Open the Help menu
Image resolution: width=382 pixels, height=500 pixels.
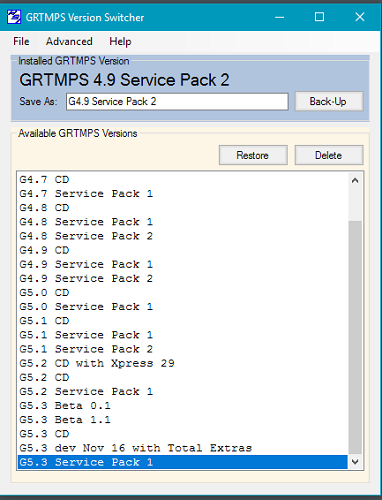[x=120, y=41]
